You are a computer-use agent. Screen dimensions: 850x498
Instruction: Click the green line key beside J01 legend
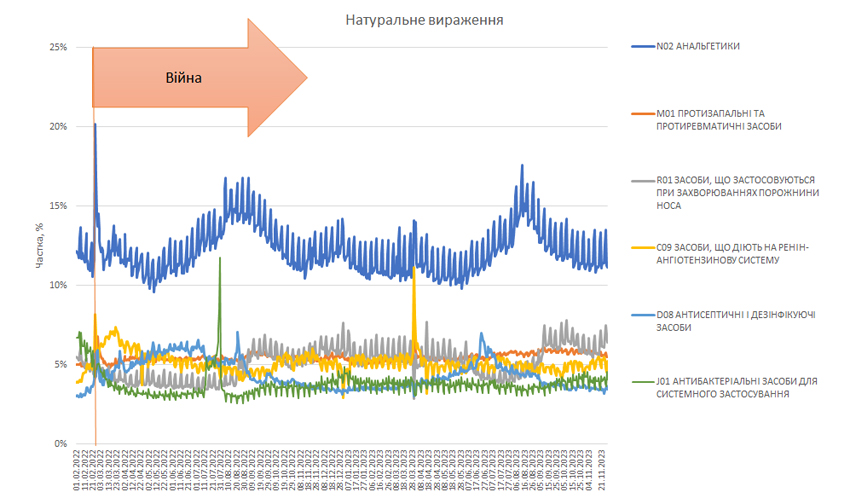(x=643, y=381)
